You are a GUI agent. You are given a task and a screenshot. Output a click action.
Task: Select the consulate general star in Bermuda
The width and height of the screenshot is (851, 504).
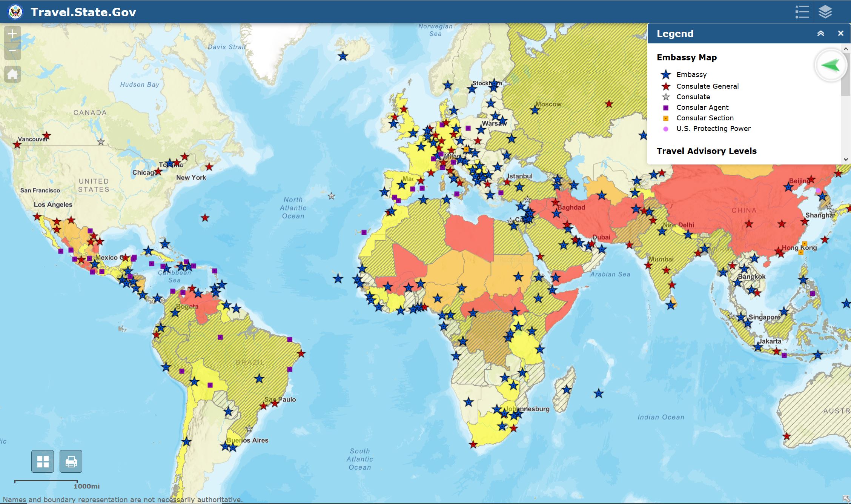click(x=205, y=218)
